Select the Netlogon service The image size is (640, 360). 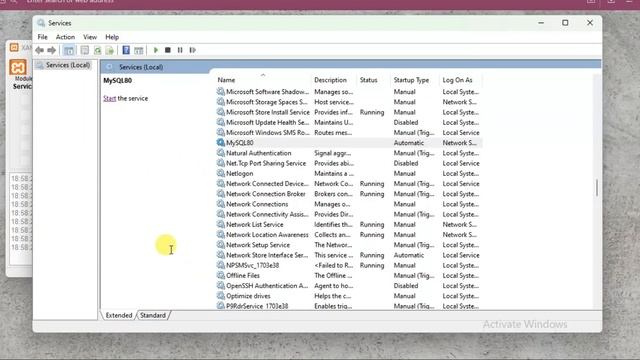coord(349,173)
